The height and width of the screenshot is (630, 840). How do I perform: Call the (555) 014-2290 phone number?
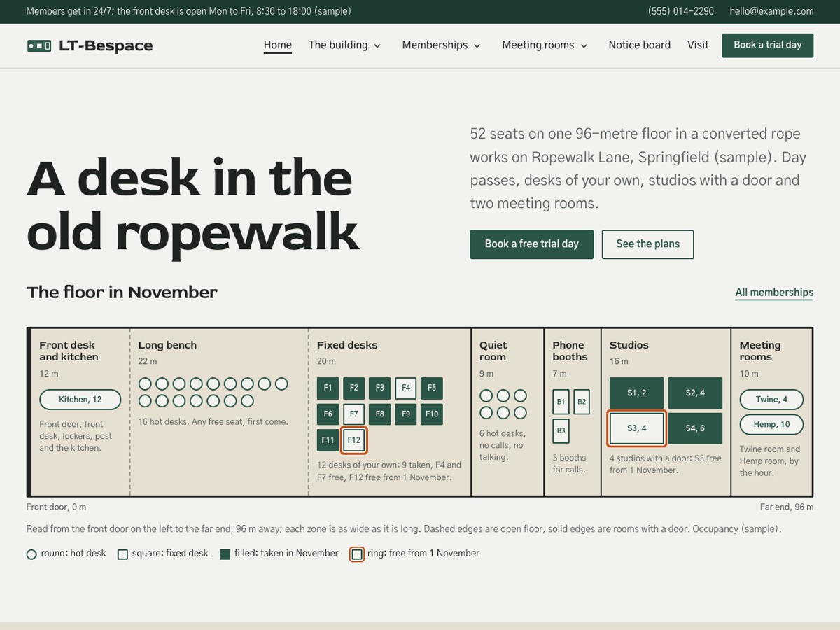tap(681, 11)
